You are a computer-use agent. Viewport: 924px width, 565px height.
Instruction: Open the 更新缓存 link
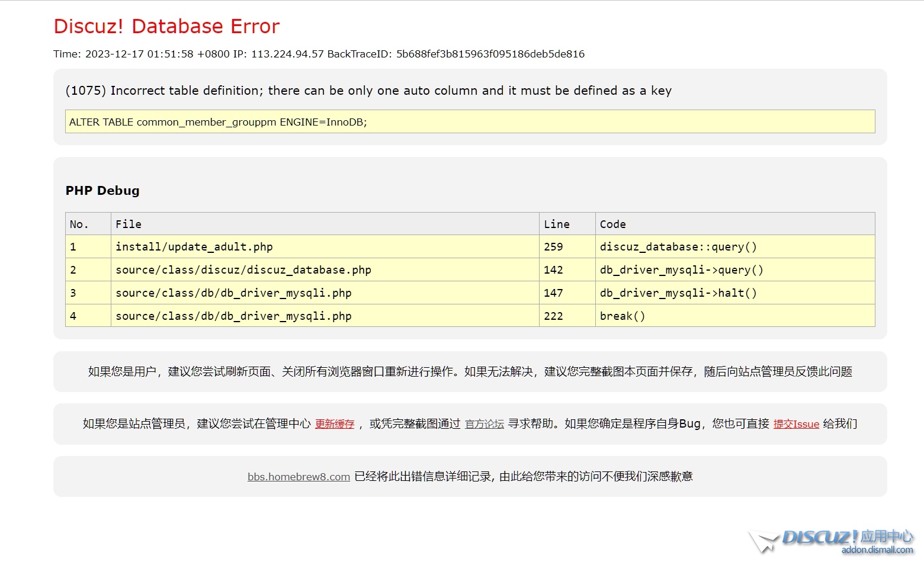point(335,424)
